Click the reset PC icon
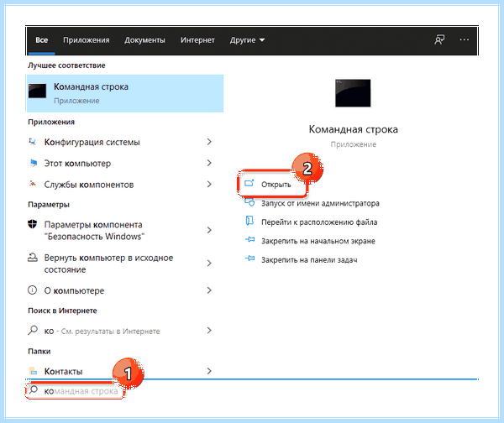This screenshot has width=504, height=423. pyautogui.click(x=33, y=258)
